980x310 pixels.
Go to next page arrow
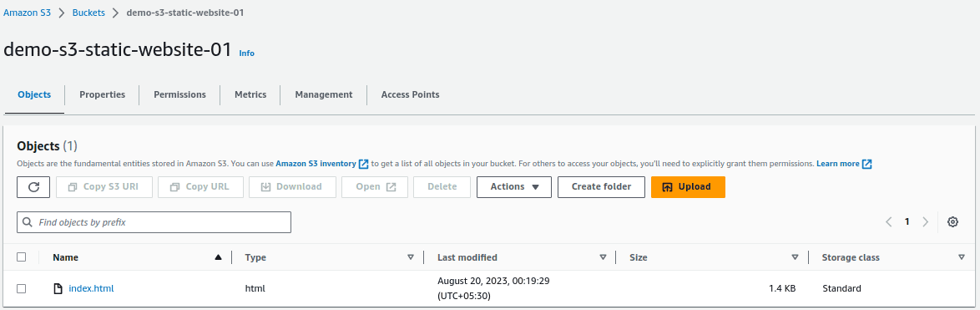(x=925, y=222)
